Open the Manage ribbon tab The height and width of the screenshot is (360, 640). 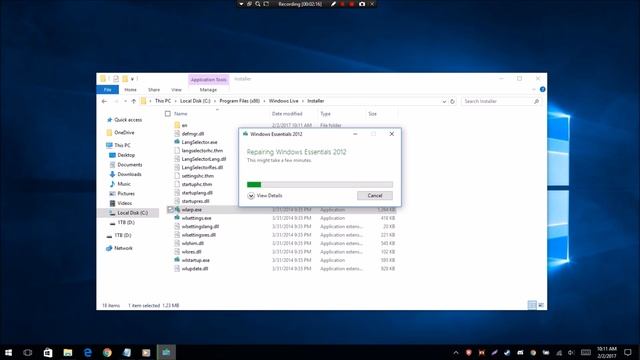pos(208,89)
